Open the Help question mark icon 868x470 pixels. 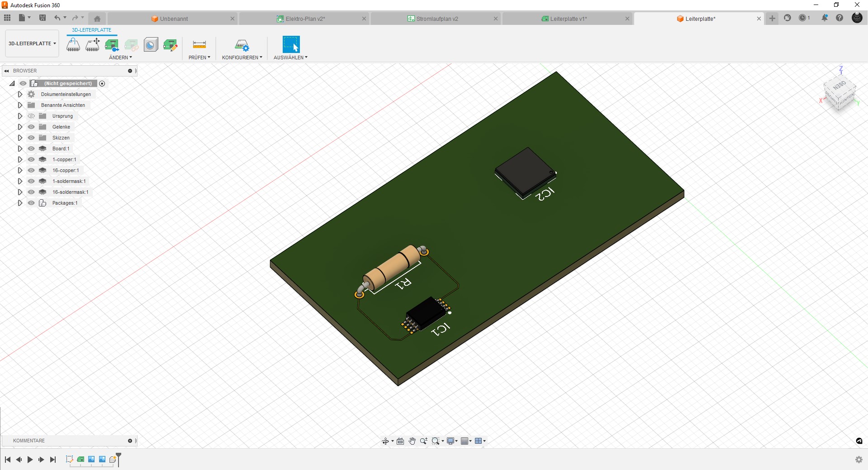pyautogui.click(x=840, y=18)
